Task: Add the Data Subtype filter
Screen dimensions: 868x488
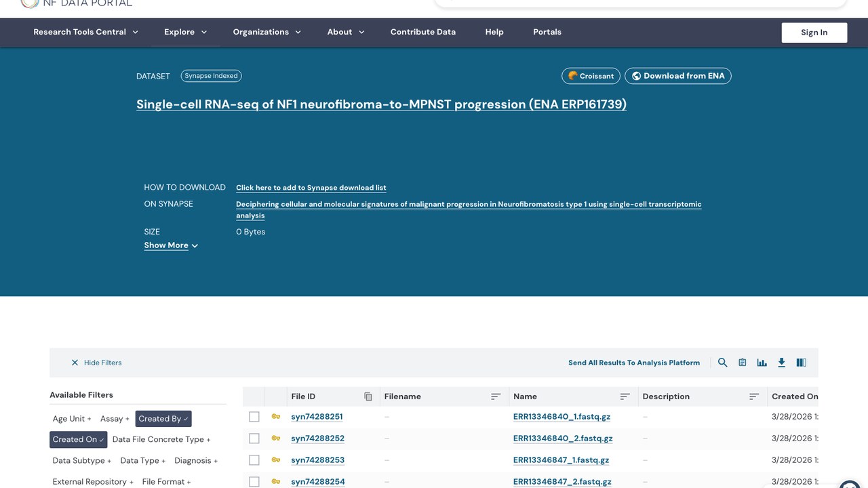Action: coord(82,461)
